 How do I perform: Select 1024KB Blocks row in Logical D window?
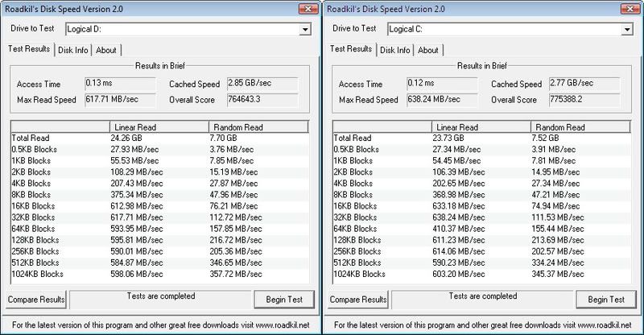point(159,274)
